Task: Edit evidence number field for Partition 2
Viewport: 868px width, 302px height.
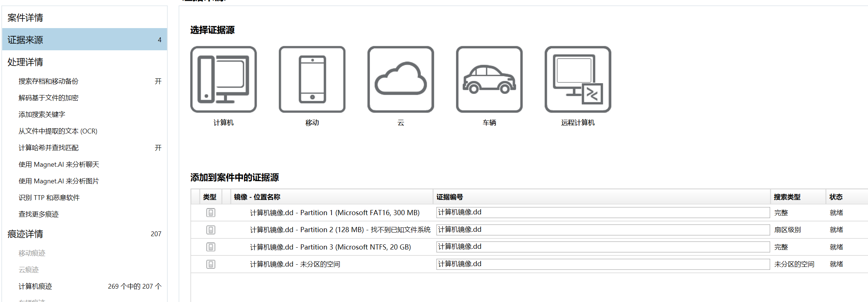Action: click(603, 230)
